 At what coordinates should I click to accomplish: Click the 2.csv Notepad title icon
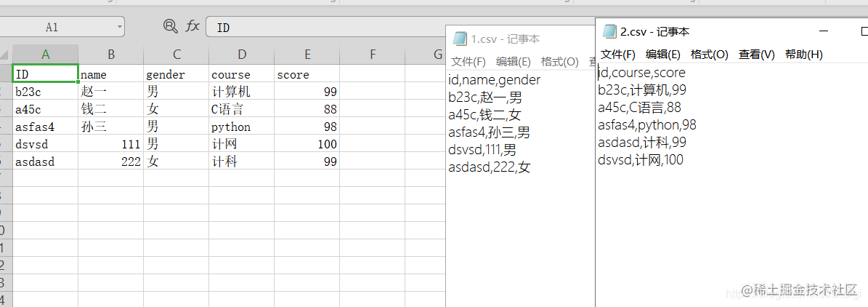[608, 32]
